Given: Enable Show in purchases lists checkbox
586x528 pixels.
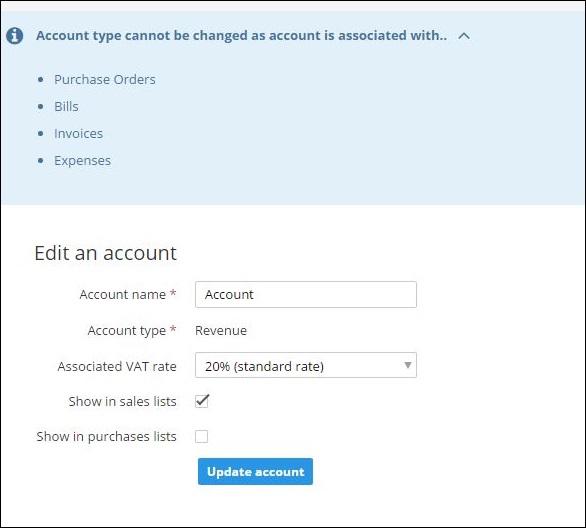Looking at the screenshot, I should 201,436.
